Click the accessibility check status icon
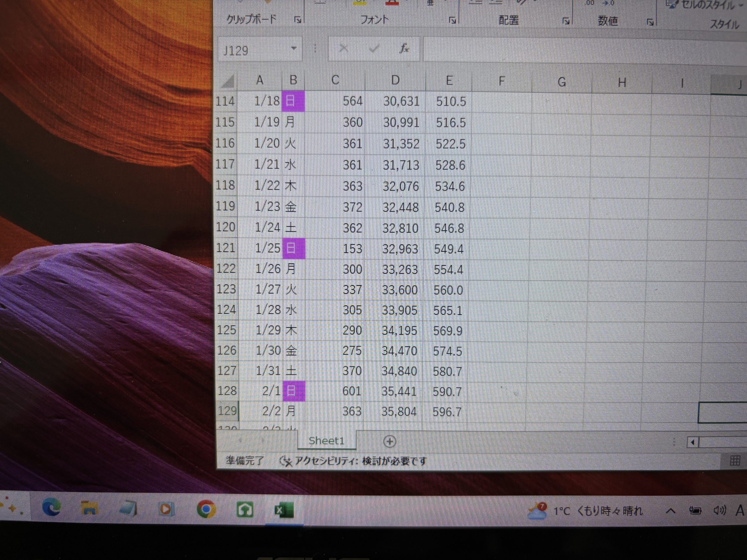 tap(286, 461)
